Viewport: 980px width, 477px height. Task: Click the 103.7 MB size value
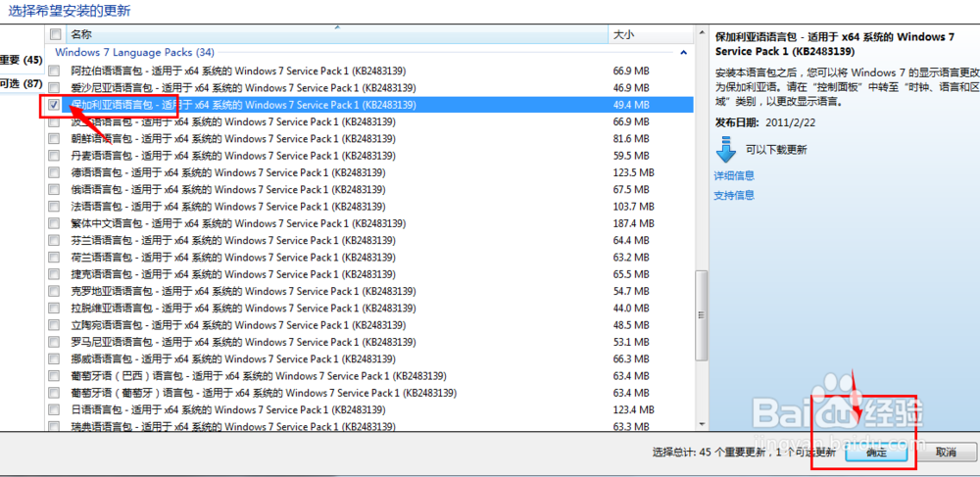[x=634, y=206]
